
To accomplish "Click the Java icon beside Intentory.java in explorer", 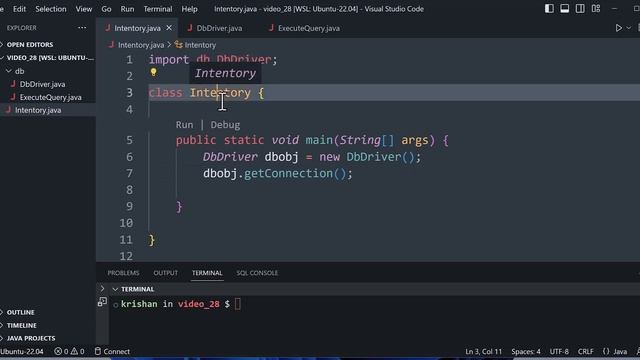I will (8, 110).
